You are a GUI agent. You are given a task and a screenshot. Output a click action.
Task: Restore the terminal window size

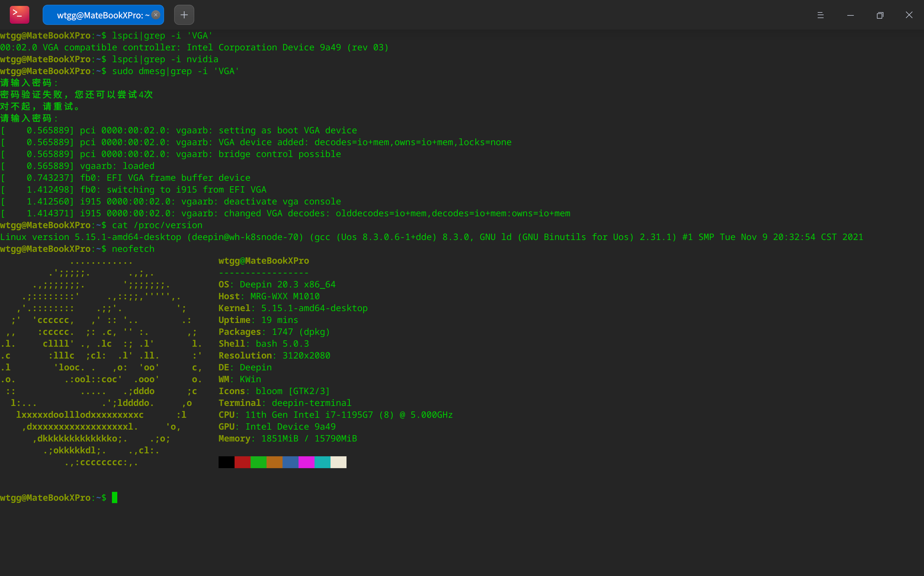click(880, 15)
